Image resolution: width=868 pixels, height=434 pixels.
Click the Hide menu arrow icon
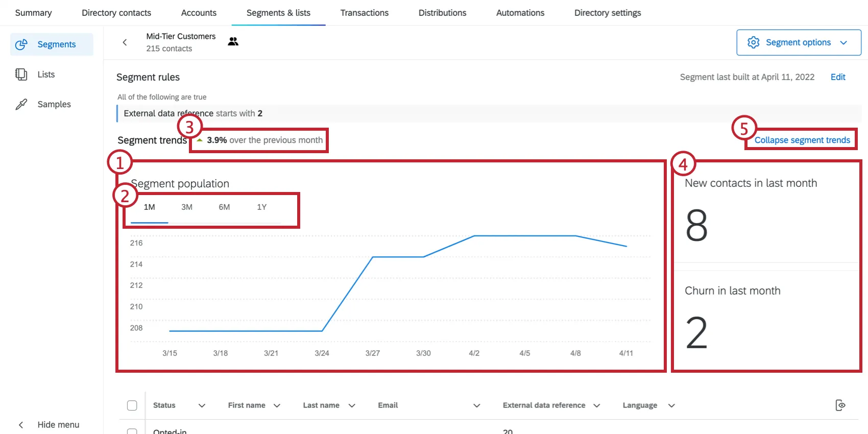[x=21, y=425]
